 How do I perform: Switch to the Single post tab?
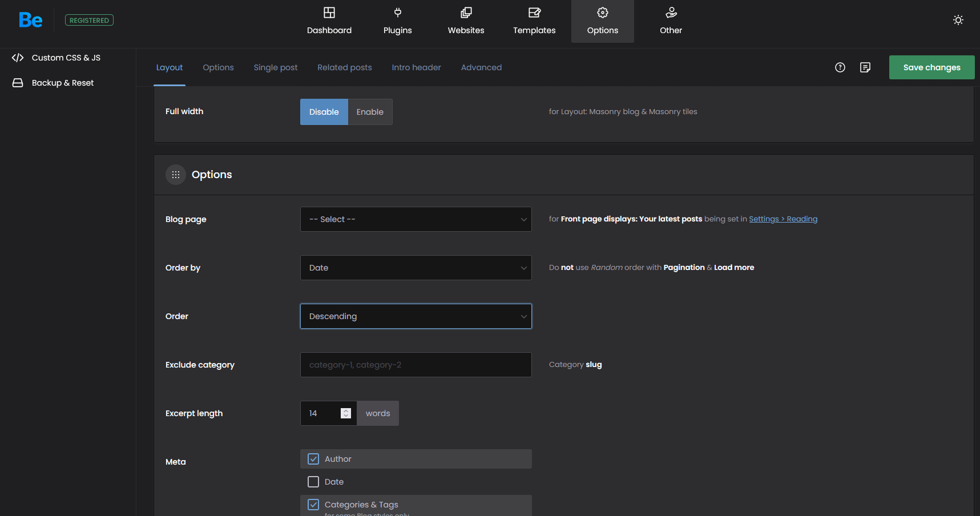tap(276, 67)
